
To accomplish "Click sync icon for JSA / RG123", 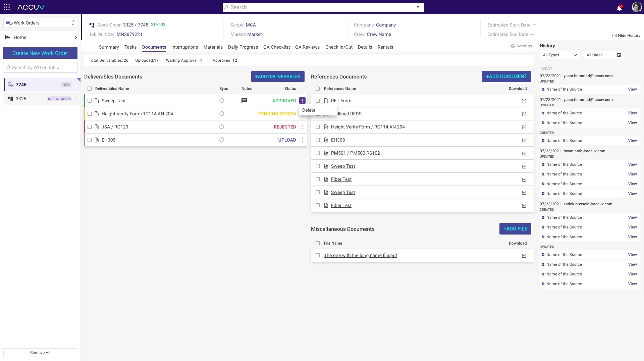I will 222,127.
